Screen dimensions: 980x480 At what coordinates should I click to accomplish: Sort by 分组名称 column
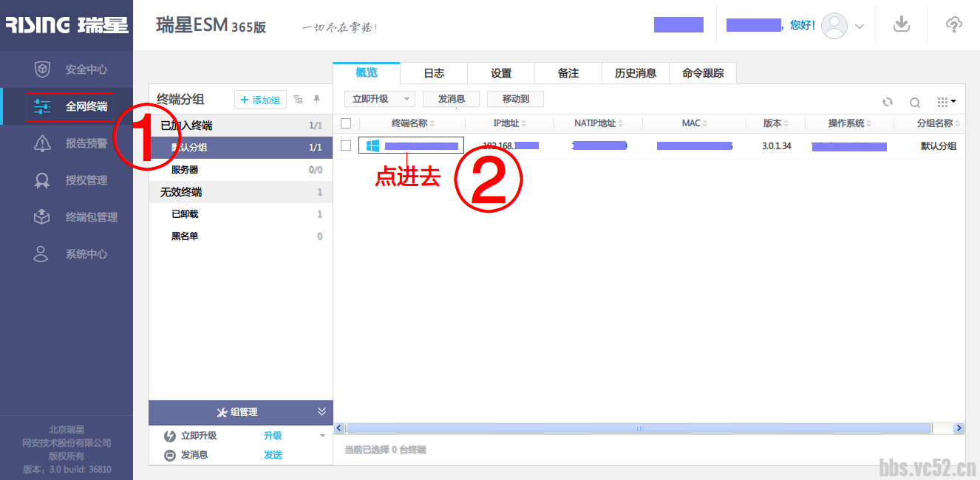pyautogui.click(x=939, y=123)
